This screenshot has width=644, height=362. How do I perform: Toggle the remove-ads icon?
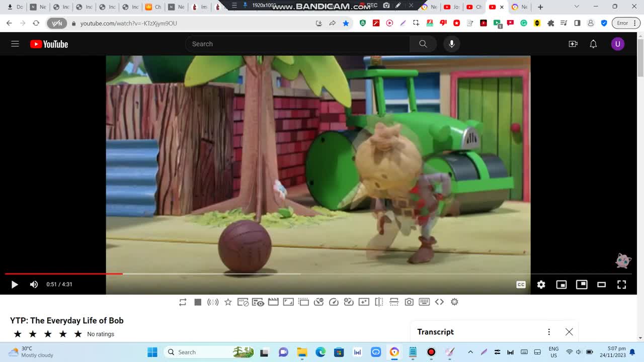click(x=243, y=302)
